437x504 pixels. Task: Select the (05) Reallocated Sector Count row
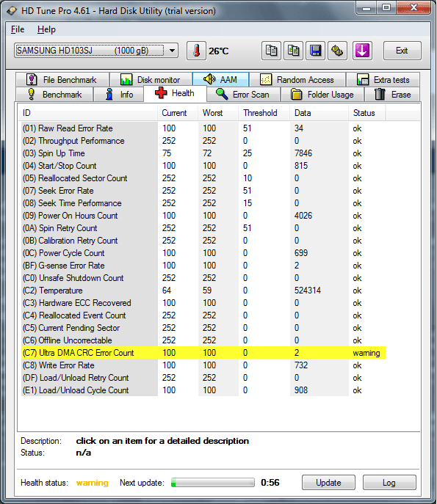coord(203,178)
